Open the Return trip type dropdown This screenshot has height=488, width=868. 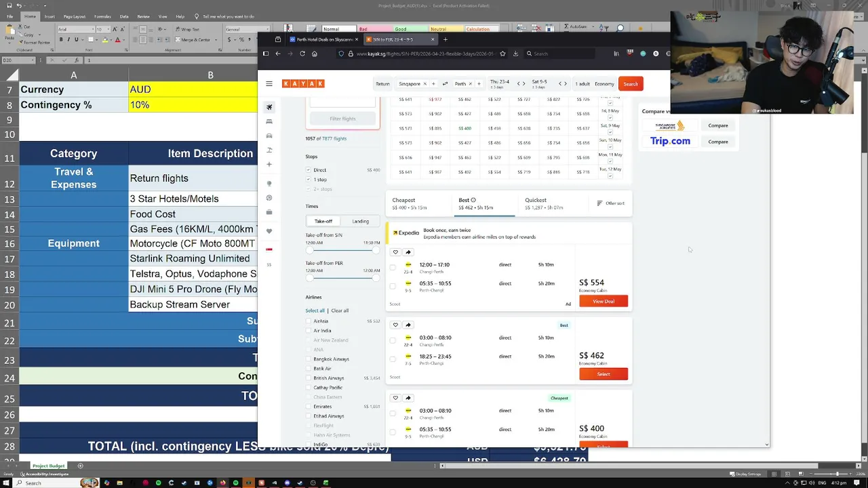coord(382,84)
